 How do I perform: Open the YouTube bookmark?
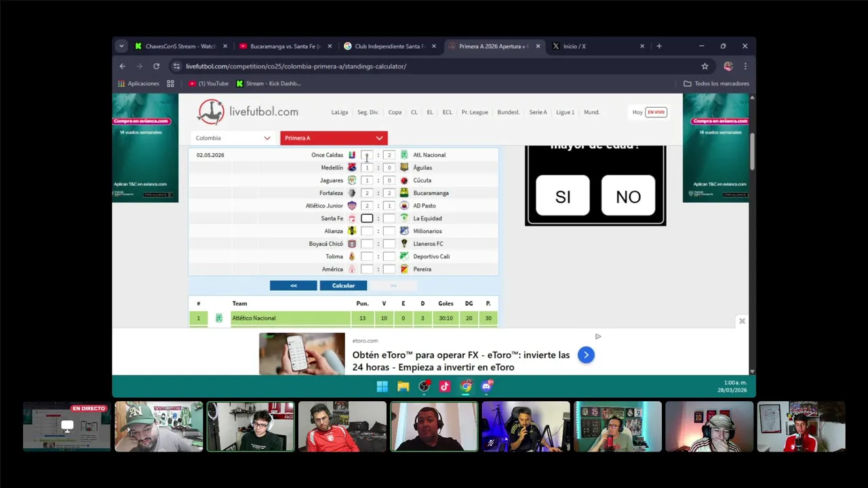[208, 83]
